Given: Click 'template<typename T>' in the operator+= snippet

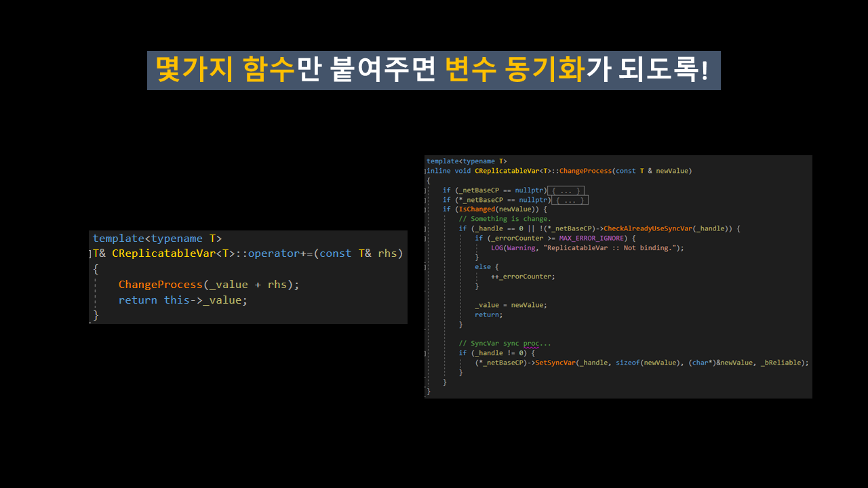Looking at the screenshot, I should coord(157,239).
